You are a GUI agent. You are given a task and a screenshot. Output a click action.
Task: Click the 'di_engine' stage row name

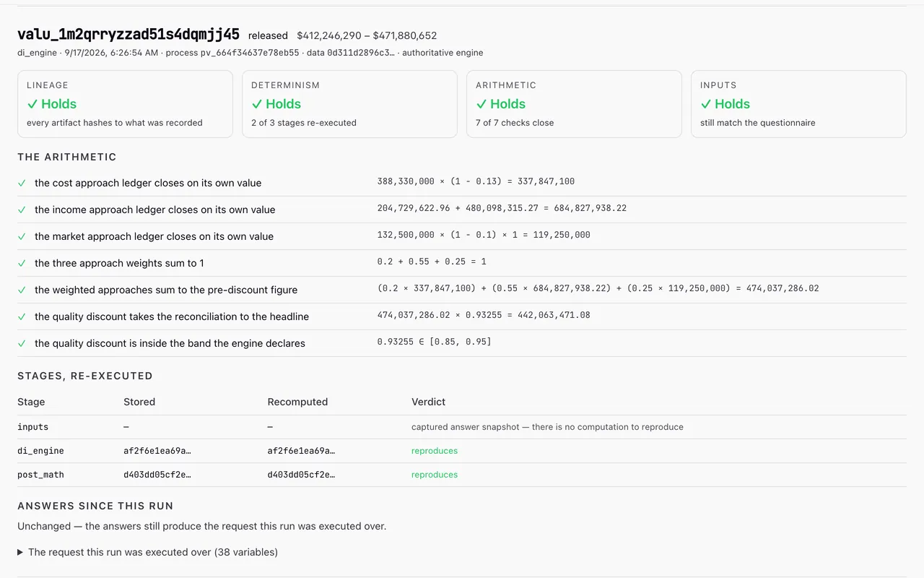40,451
